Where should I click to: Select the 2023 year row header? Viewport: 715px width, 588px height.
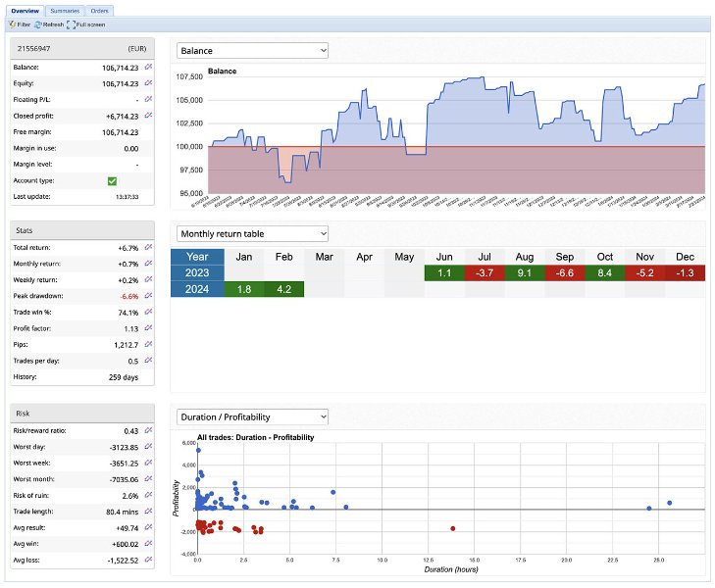pos(197,272)
